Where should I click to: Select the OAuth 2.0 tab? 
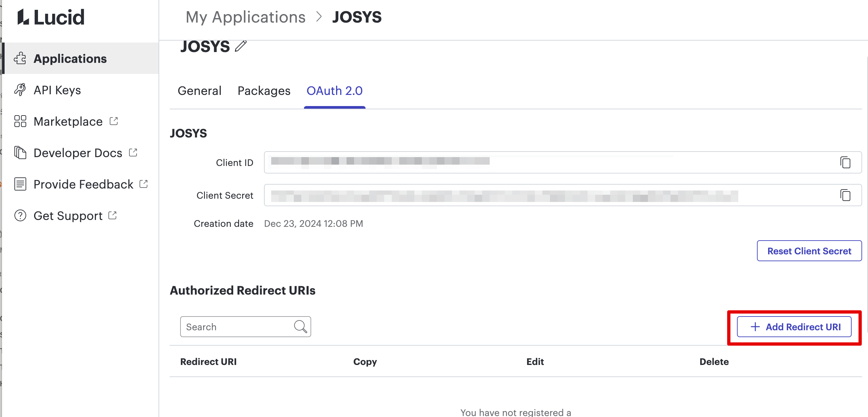[x=334, y=91]
